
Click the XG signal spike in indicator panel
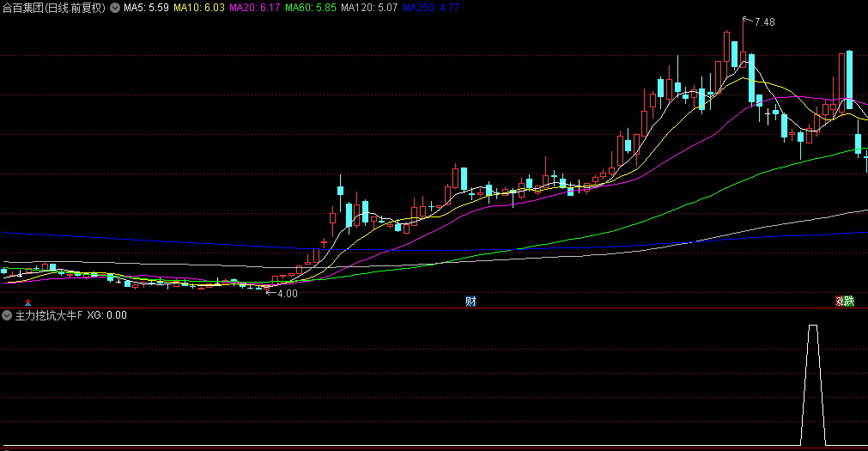click(x=813, y=385)
